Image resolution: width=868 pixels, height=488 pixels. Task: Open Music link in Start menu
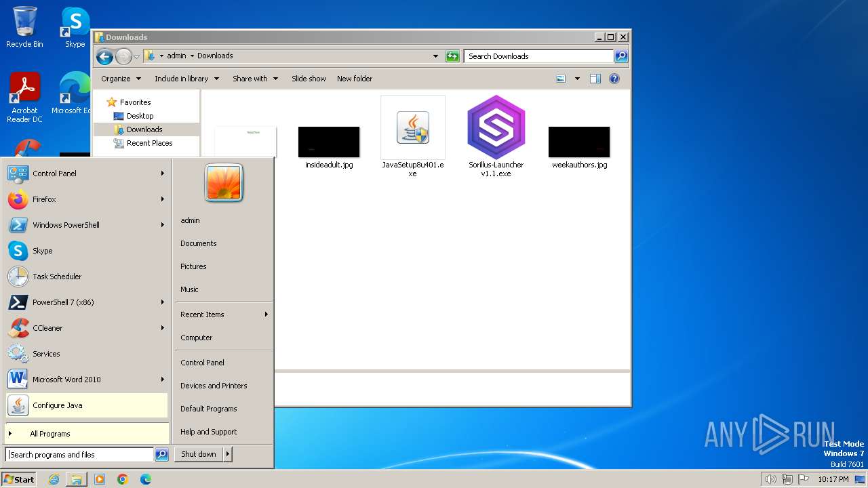(x=189, y=289)
